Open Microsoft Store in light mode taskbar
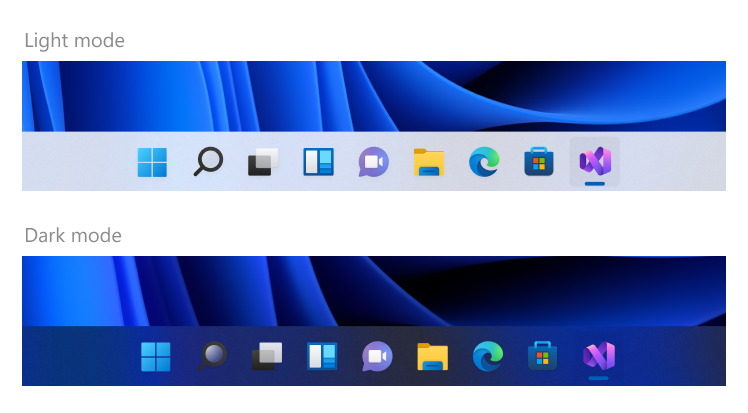The height and width of the screenshot is (413, 748). [539, 162]
